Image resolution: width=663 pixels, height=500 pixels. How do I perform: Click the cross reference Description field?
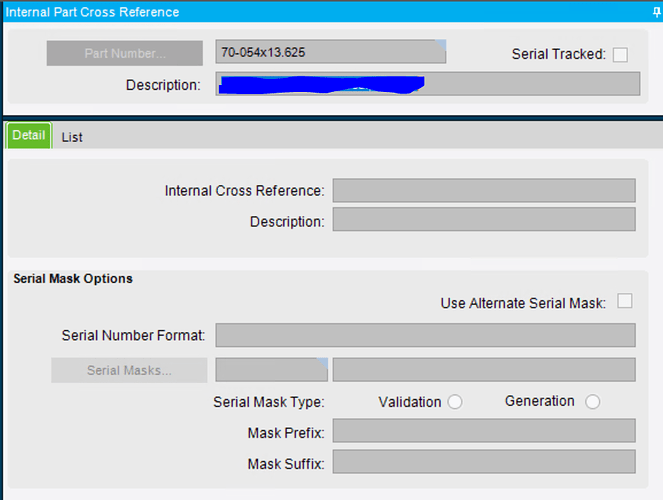coord(484,220)
